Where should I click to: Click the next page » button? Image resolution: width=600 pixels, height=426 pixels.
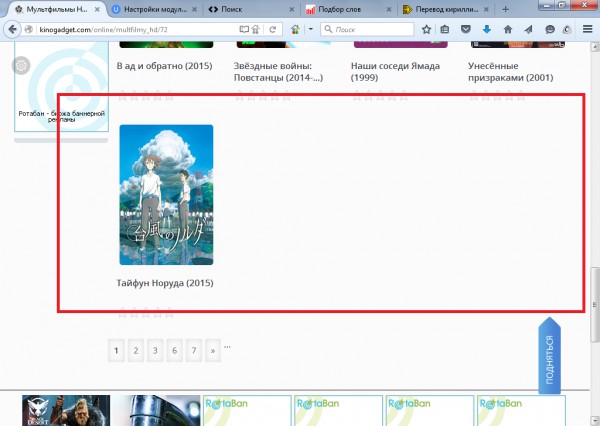point(213,350)
